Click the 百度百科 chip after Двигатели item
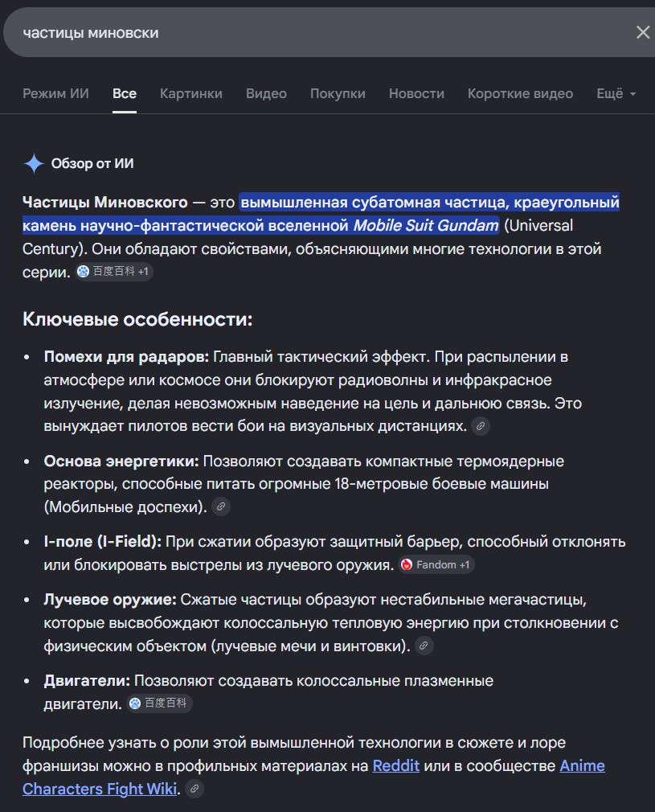The height and width of the screenshot is (812, 655). click(x=159, y=703)
